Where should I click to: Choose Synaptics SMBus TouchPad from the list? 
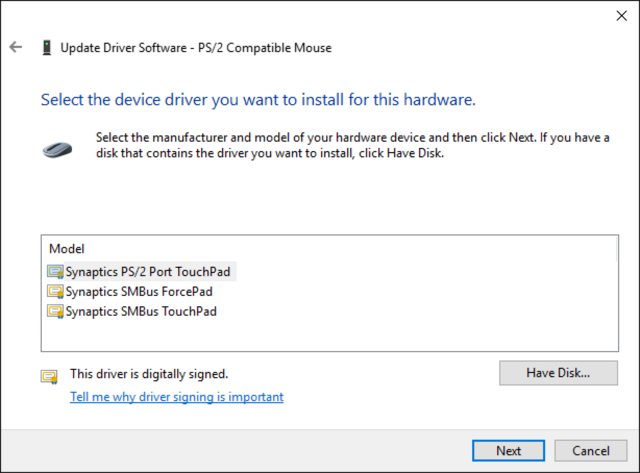141,311
